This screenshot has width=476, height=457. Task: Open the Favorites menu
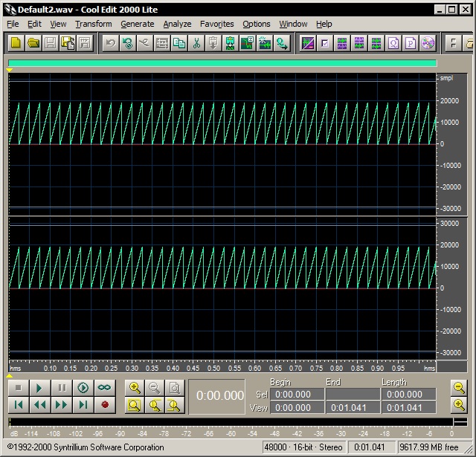(217, 24)
